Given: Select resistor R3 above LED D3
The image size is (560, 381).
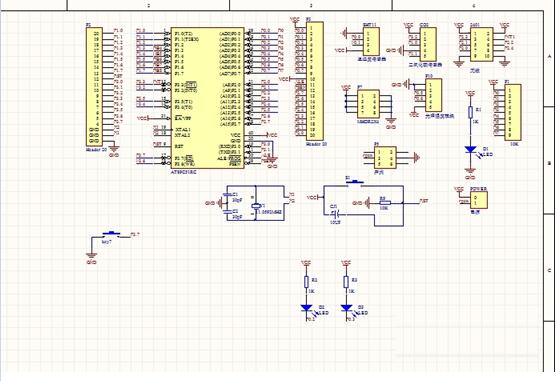Looking at the screenshot, I should (x=346, y=282).
